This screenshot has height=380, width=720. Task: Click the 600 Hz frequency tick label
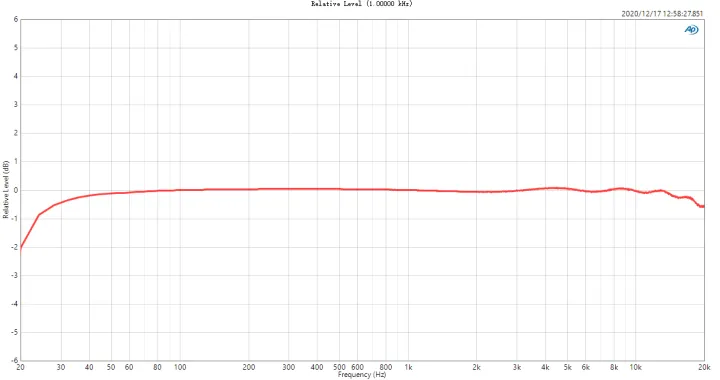coord(357,367)
